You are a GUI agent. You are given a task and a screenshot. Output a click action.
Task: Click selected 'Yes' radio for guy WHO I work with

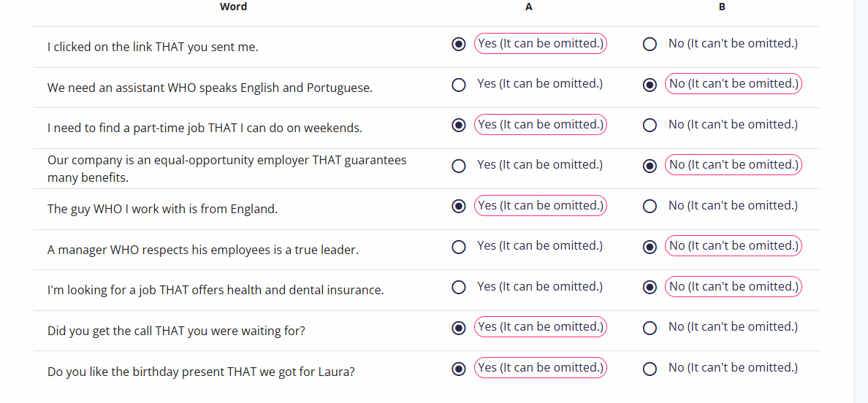click(x=458, y=206)
